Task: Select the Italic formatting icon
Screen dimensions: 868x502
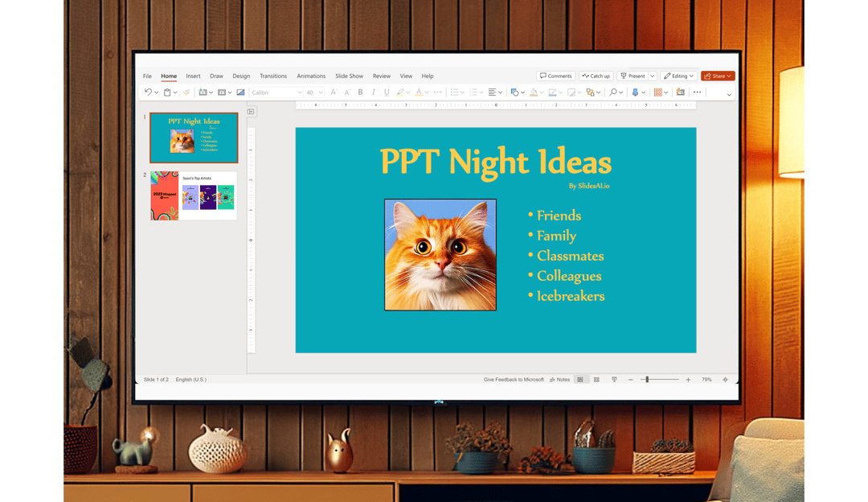Action: pos(373,92)
